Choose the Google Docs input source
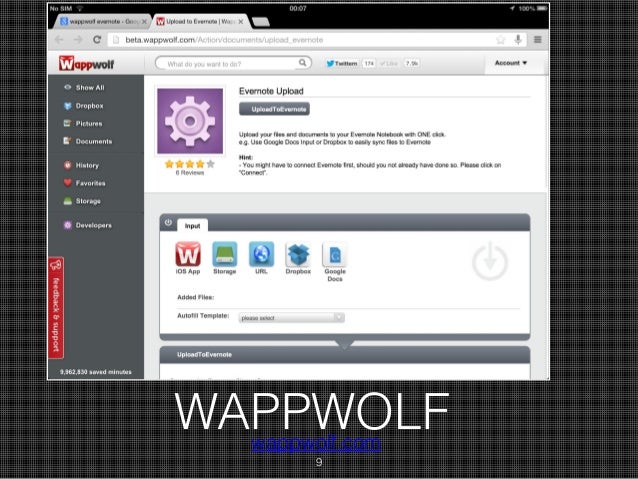Viewport: 638px width, 479px height. click(x=335, y=261)
